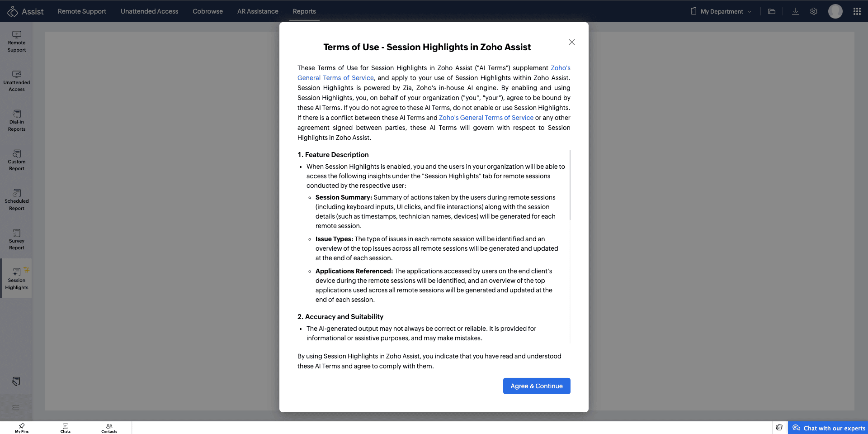Click Chat with our experts button
Screen dimensions: 868x434
[828, 428]
